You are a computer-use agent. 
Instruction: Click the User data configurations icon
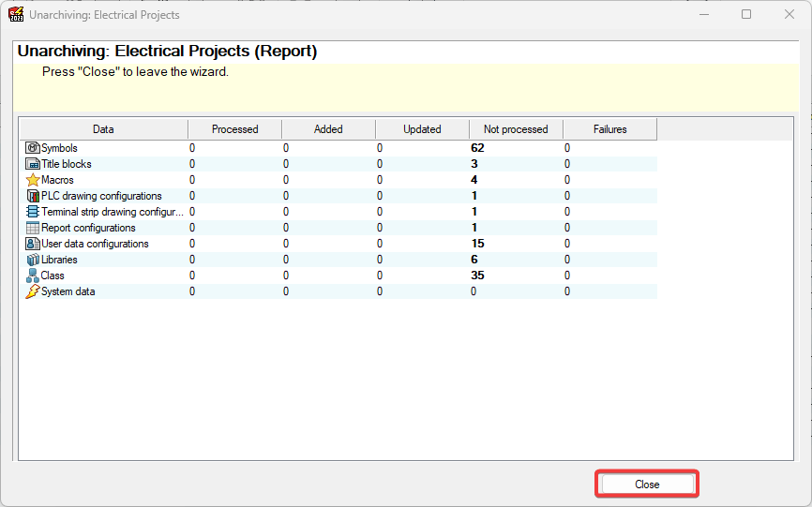pos(33,244)
